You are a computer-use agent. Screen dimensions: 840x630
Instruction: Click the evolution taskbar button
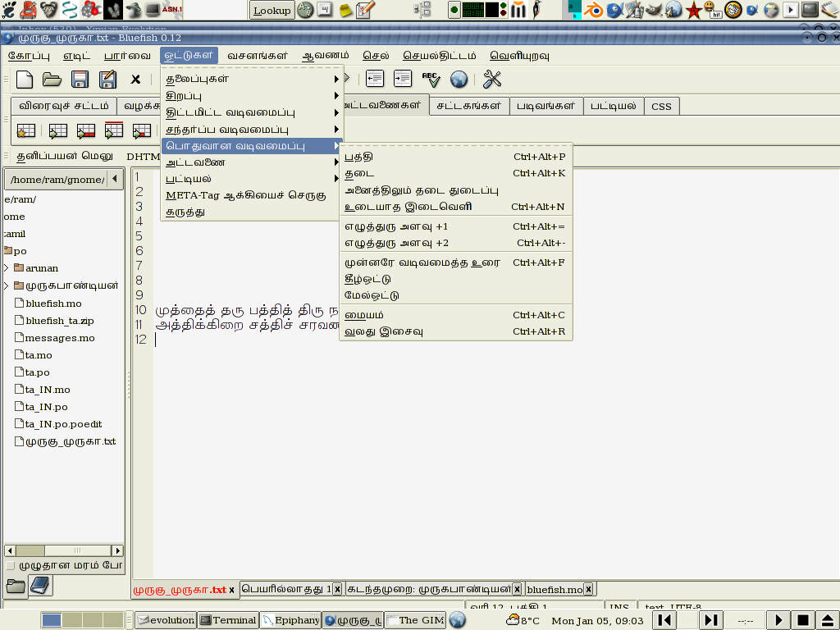pos(166,620)
